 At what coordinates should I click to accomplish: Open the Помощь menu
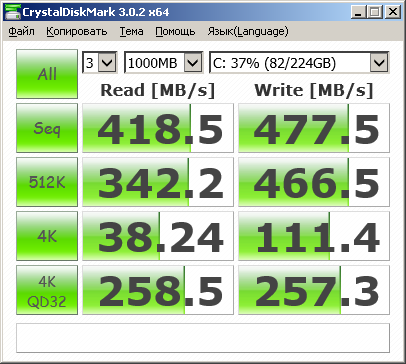click(175, 31)
